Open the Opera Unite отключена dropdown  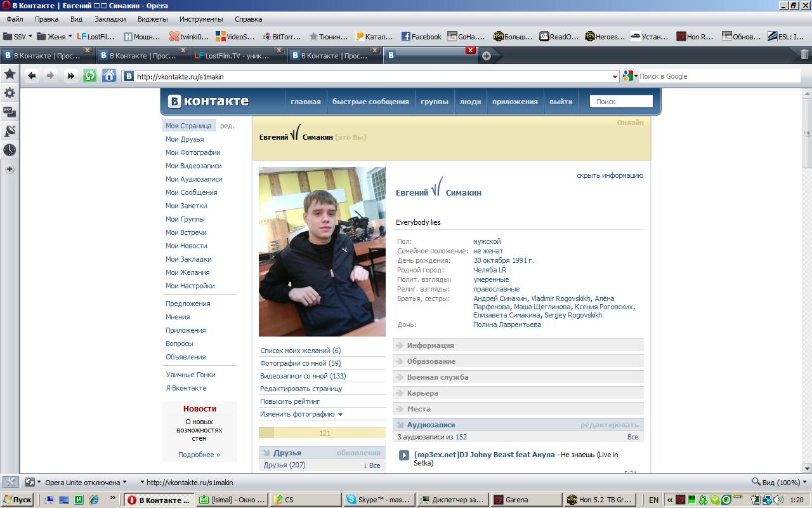click(86, 483)
